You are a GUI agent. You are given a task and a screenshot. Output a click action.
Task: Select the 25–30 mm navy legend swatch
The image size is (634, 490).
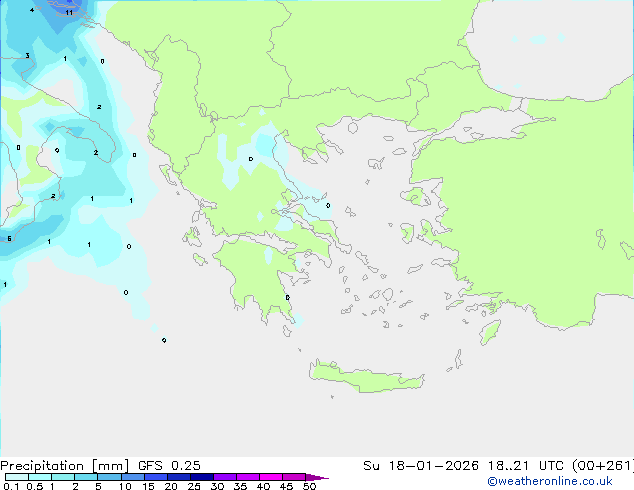(202, 477)
